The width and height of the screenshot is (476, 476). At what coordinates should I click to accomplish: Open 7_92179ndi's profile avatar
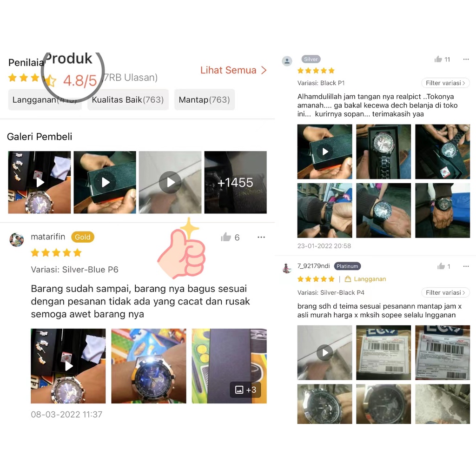pos(287,268)
